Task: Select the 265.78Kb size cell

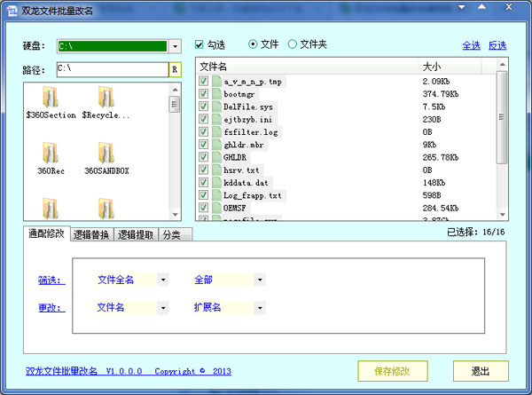Action: 441,158
